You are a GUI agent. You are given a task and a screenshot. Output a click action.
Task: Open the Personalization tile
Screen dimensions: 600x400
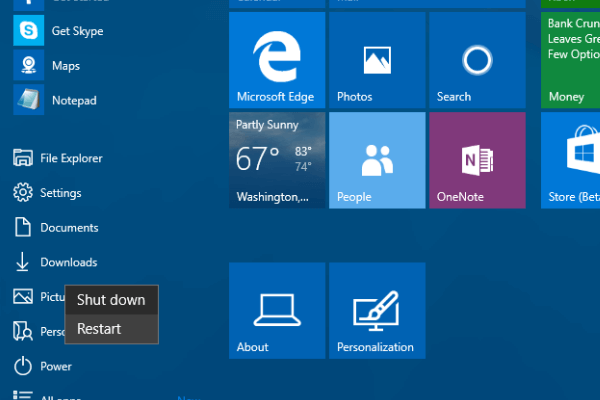[377, 310]
